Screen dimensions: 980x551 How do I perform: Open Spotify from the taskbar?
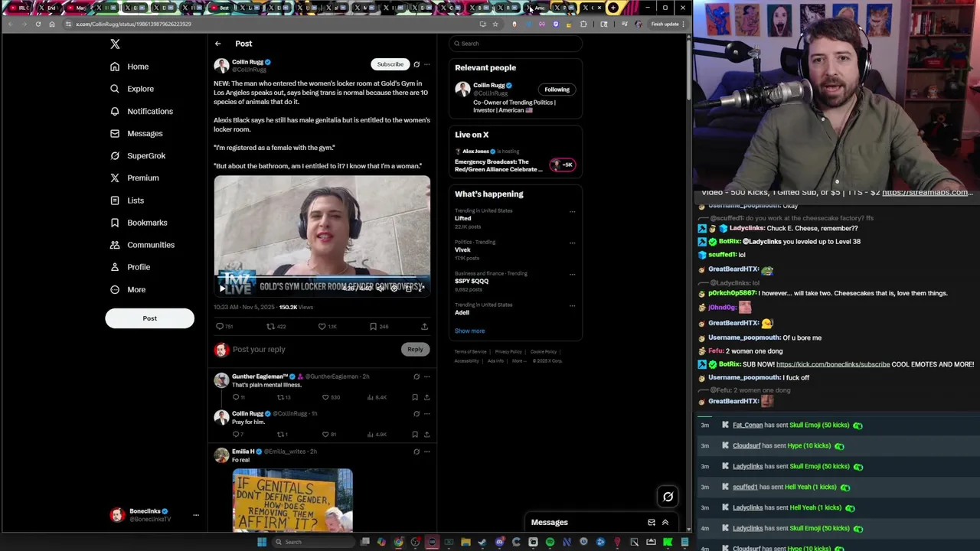click(x=550, y=542)
